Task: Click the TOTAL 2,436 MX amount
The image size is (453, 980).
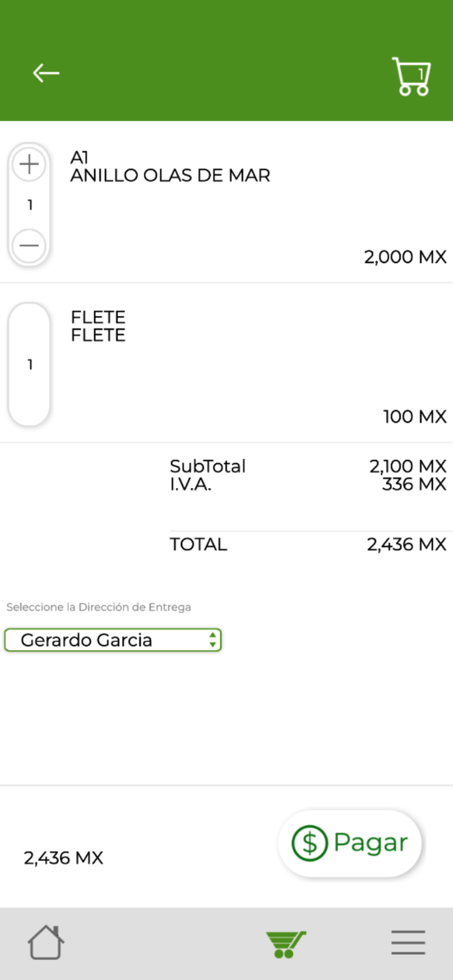Action: (x=407, y=544)
